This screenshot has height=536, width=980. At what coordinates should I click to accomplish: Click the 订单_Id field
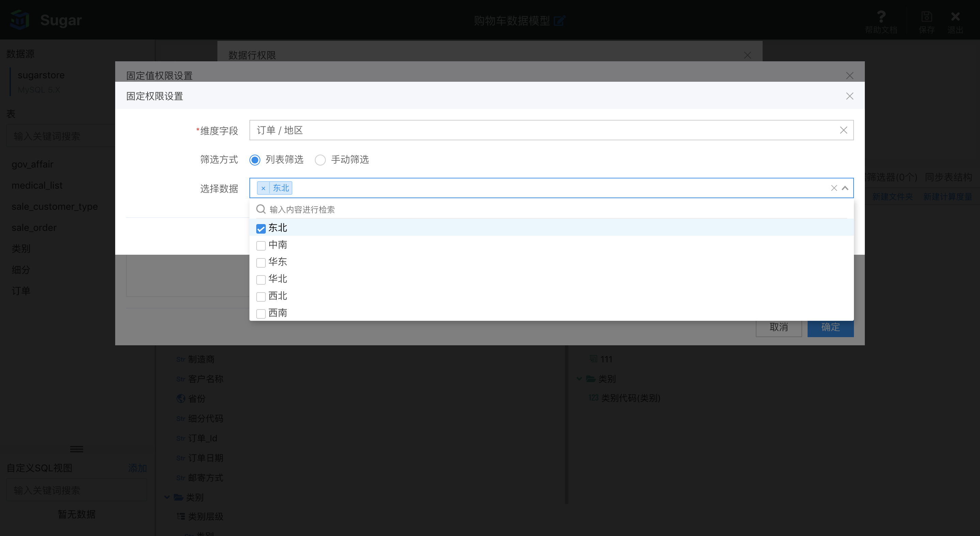[x=202, y=438]
